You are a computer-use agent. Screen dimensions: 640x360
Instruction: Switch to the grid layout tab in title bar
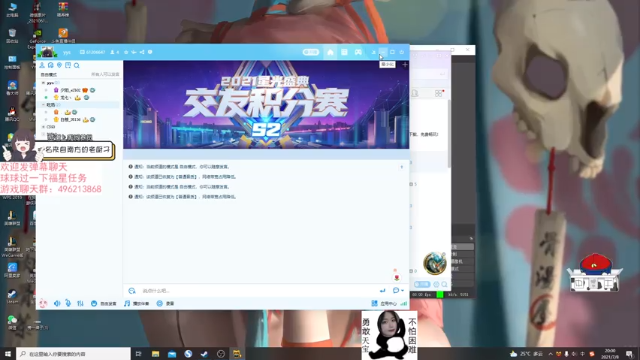point(344,52)
